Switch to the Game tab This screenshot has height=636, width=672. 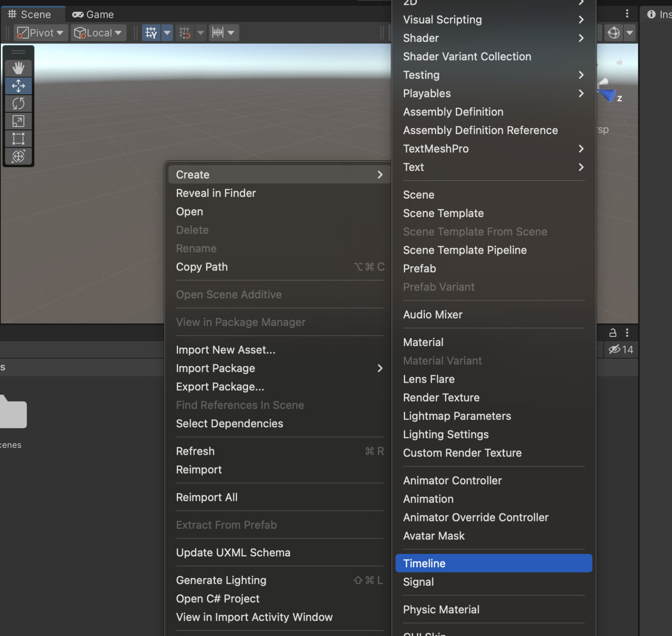click(93, 14)
